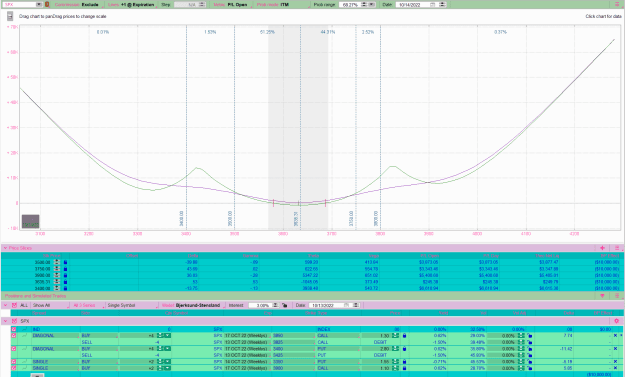
Task: Click the pink triangle icon on Positions header
Action: (x=602, y=296)
